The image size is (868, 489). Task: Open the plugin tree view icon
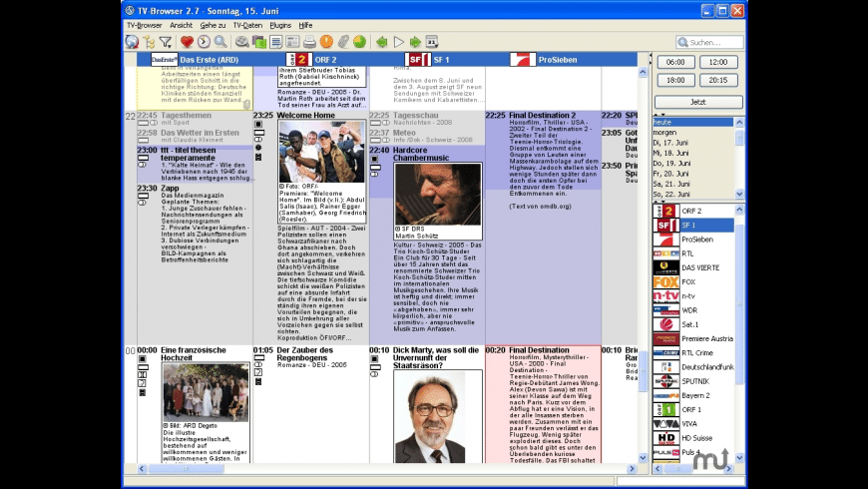[149, 42]
